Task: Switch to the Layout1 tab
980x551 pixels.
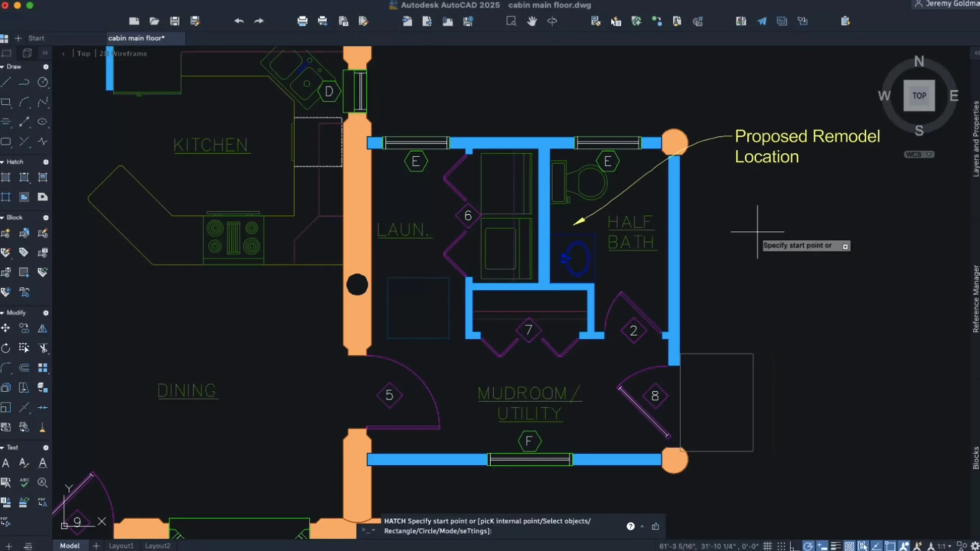Action: [x=121, y=545]
